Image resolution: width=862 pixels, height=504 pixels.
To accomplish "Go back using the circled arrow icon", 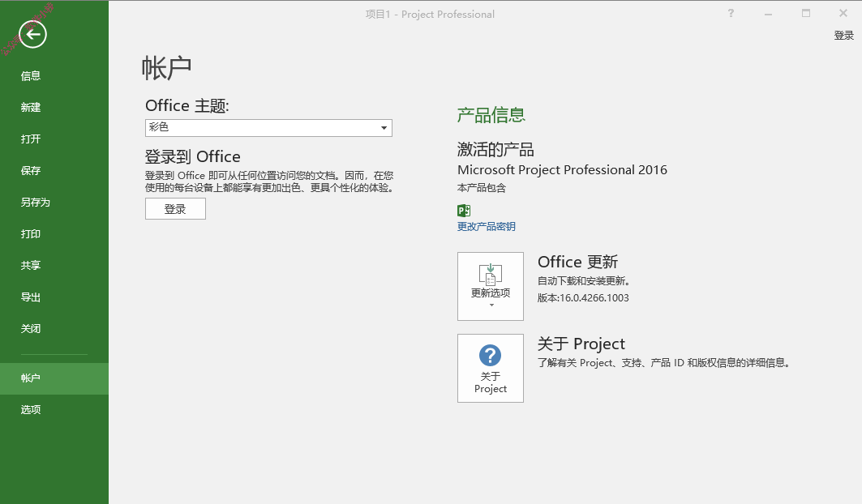I will click(x=32, y=34).
